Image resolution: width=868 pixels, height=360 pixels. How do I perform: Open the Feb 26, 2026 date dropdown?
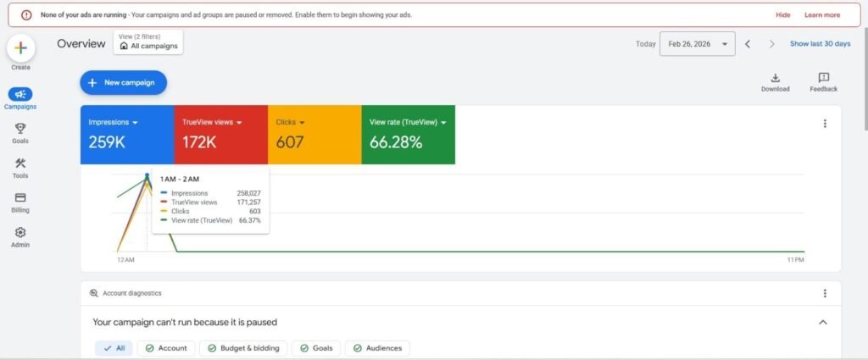(x=697, y=44)
